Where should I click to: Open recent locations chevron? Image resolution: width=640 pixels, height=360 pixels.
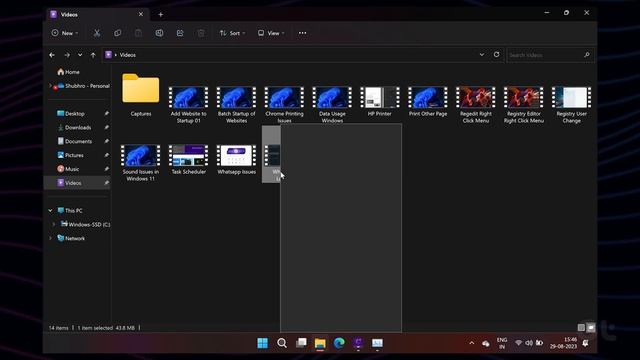pos(80,55)
